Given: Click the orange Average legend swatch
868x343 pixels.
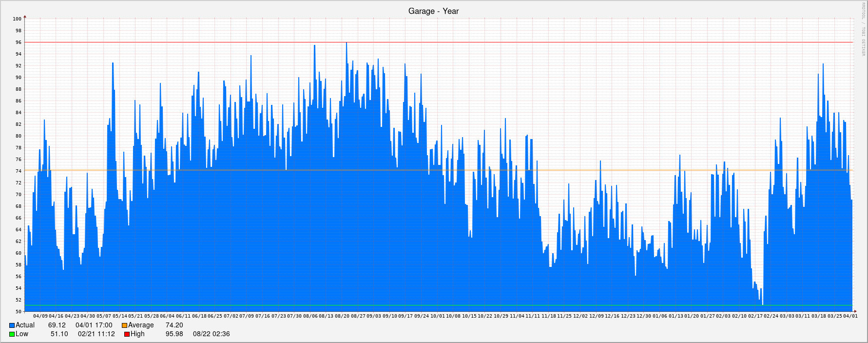Looking at the screenshot, I should tap(124, 325).
